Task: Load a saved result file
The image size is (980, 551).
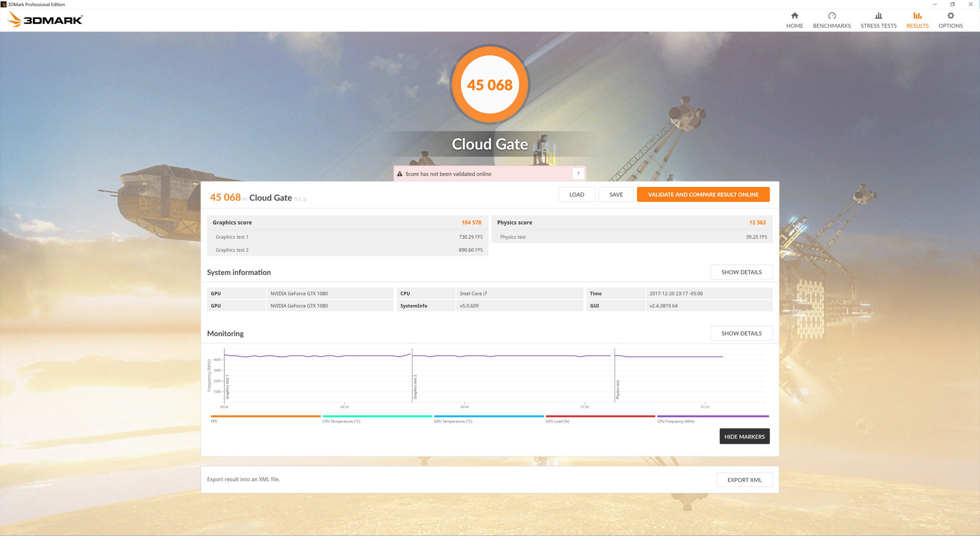Action: [x=576, y=195]
